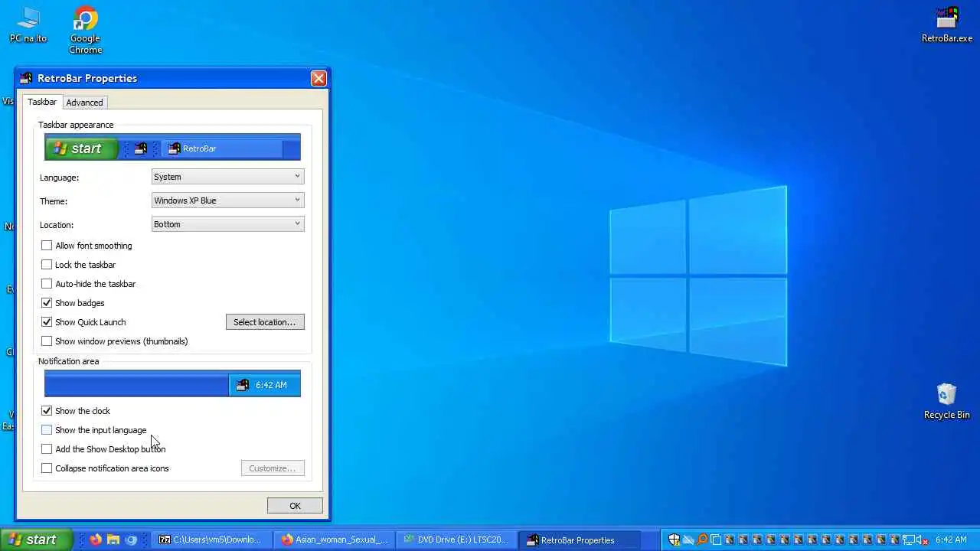Viewport: 980px width, 551px height.
Task: Open File Explorer from Quick Launch
Action: pyautogui.click(x=113, y=540)
